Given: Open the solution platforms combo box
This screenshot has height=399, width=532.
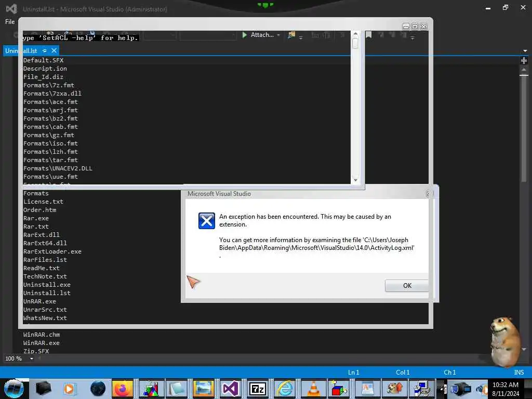Looking at the screenshot, I should pyautogui.click(x=208, y=35).
